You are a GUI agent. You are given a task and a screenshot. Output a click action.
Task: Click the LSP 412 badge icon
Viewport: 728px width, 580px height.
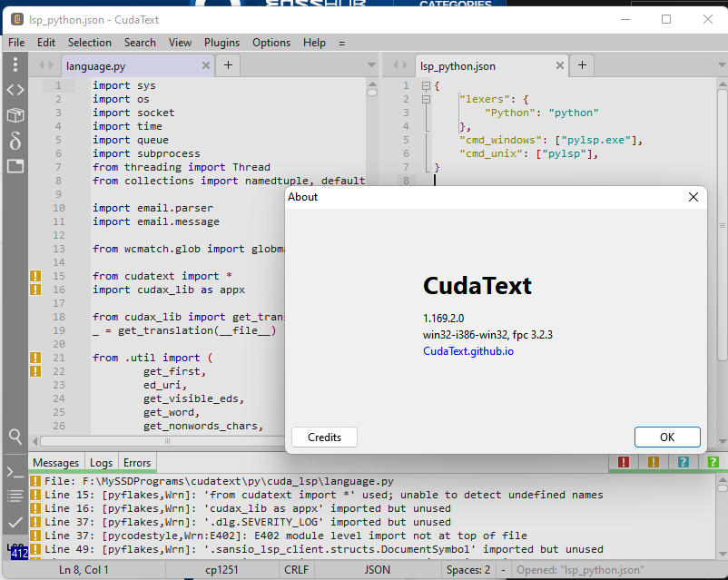(x=17, y=551)
